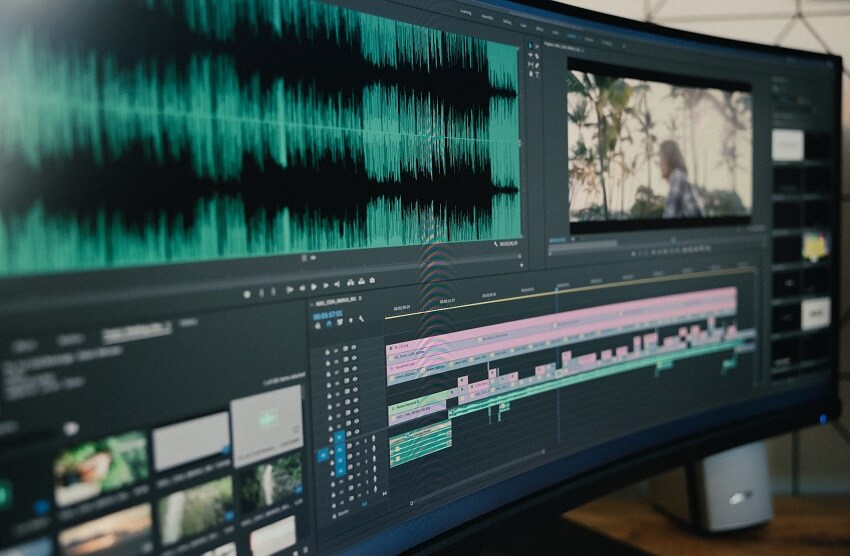850x556 pixels.
Task: Select the Track Select Forward tool
Action: point(537,47)
